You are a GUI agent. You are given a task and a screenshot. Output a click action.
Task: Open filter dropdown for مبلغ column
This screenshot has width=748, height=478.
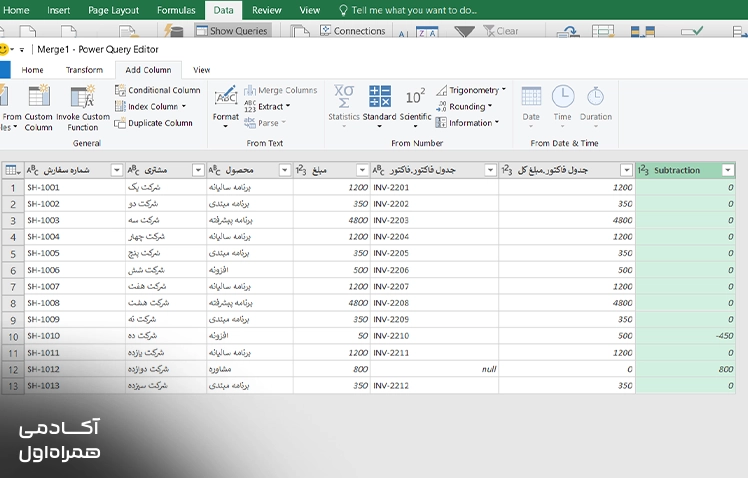pyautogui.click(x=362, y=170)
